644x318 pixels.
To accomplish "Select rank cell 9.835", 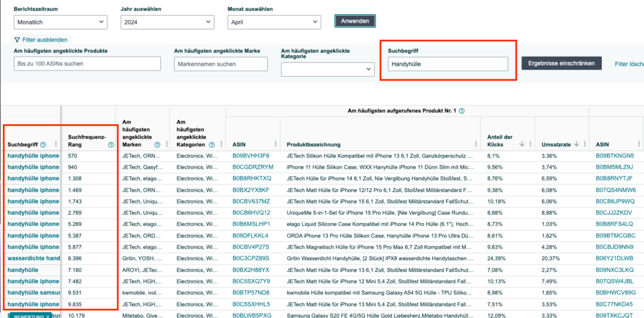I will [74, 304].
